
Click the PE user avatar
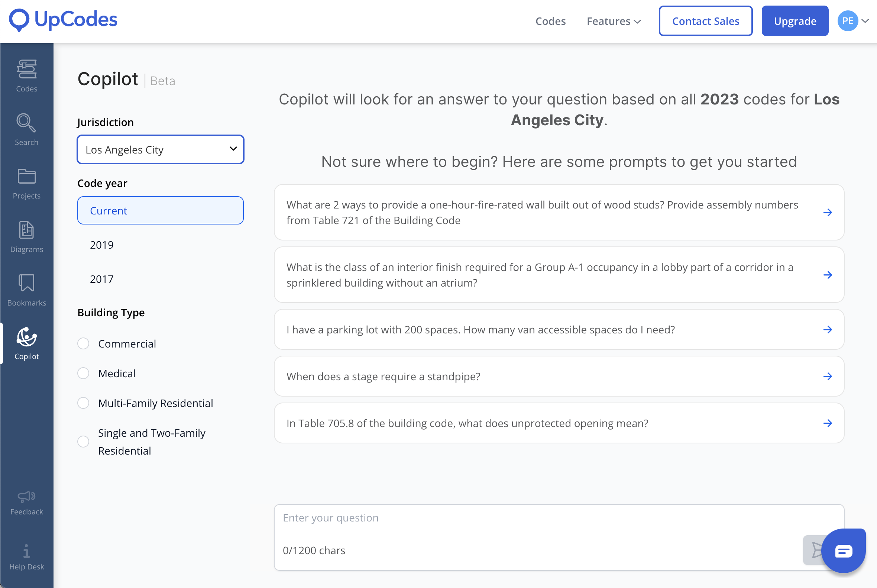tap(848, 21)
